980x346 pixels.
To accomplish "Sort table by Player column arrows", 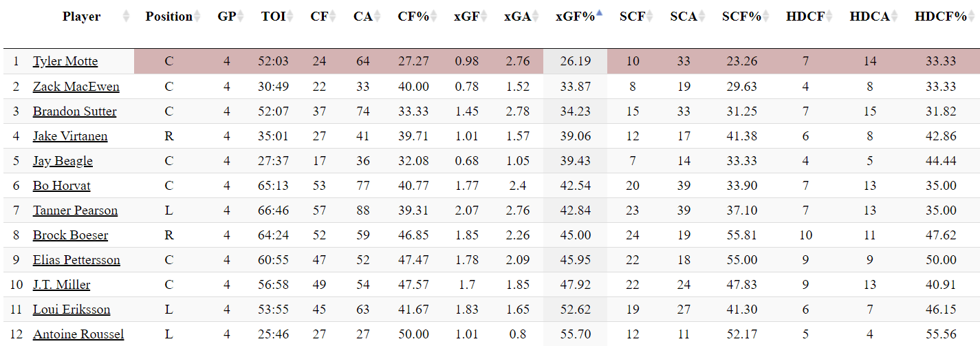I will point(126,17).
